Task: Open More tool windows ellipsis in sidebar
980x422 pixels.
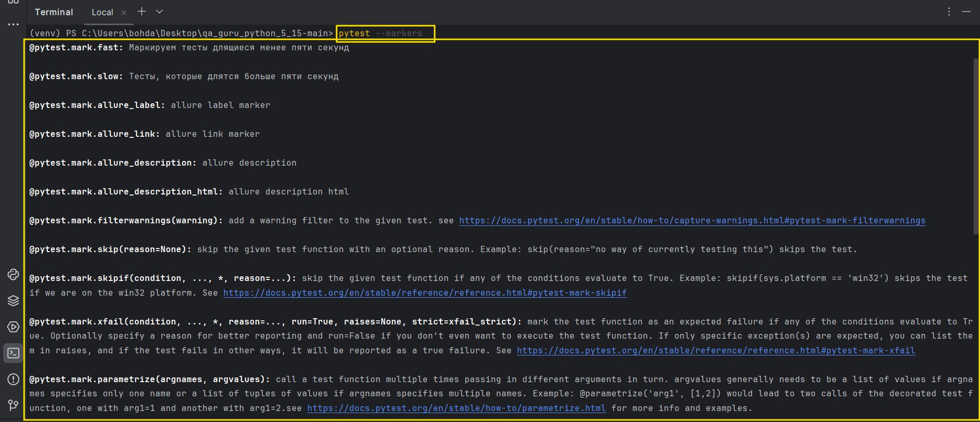Action: click(x=13, y=24)
